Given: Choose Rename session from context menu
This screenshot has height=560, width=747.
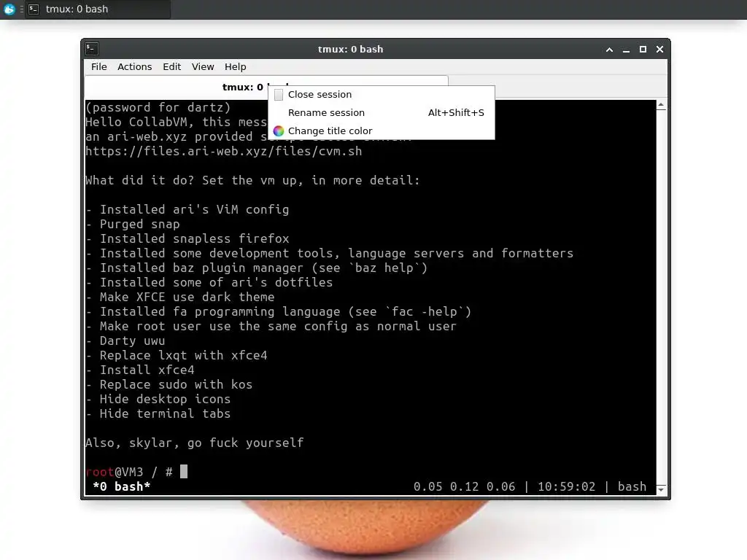Looking at the screenshot, I should pos(381,113).
